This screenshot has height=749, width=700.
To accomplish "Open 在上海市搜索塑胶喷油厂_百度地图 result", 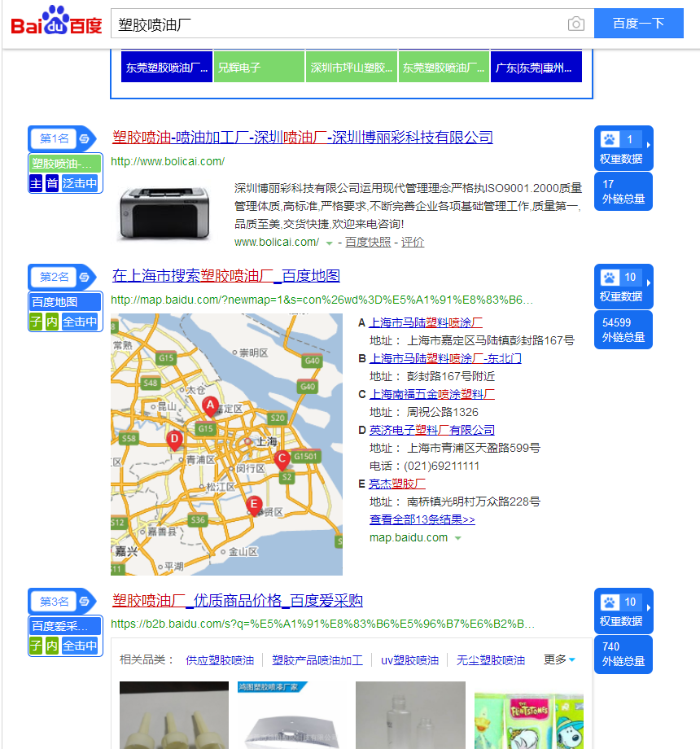I will [225, 276].
